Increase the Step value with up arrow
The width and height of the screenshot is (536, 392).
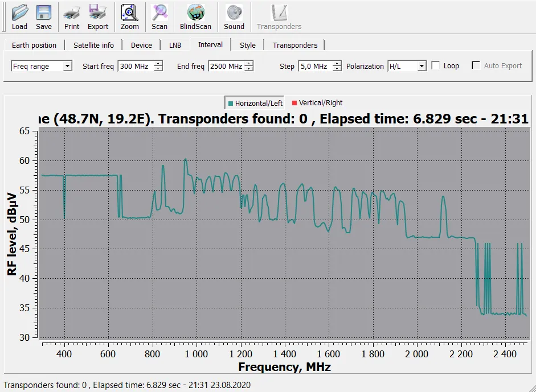[337, 63]
